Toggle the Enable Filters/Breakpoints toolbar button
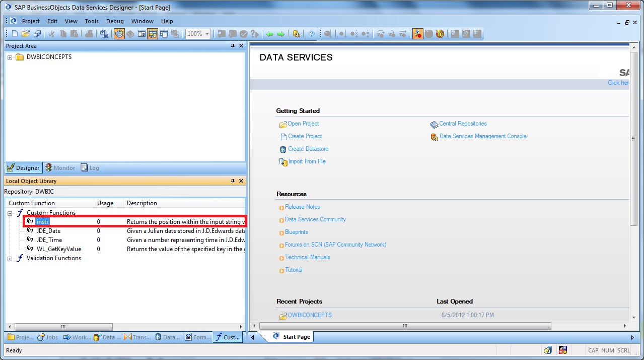The image size is (644, 360). 417,34
